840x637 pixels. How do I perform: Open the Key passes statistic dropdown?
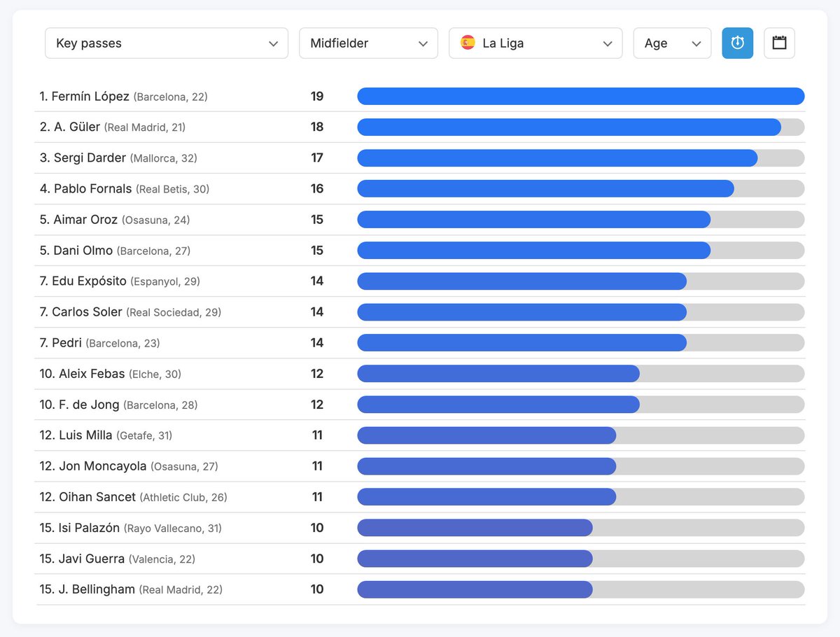167,43
